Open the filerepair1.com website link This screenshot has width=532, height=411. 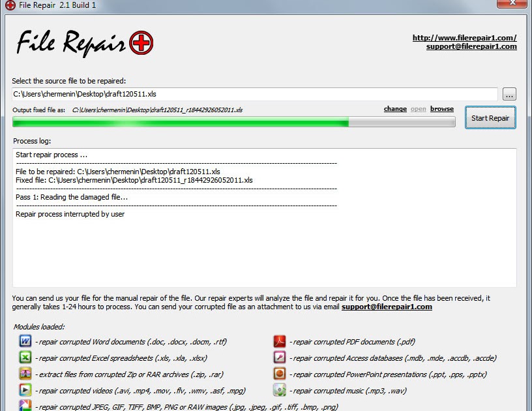464,38
